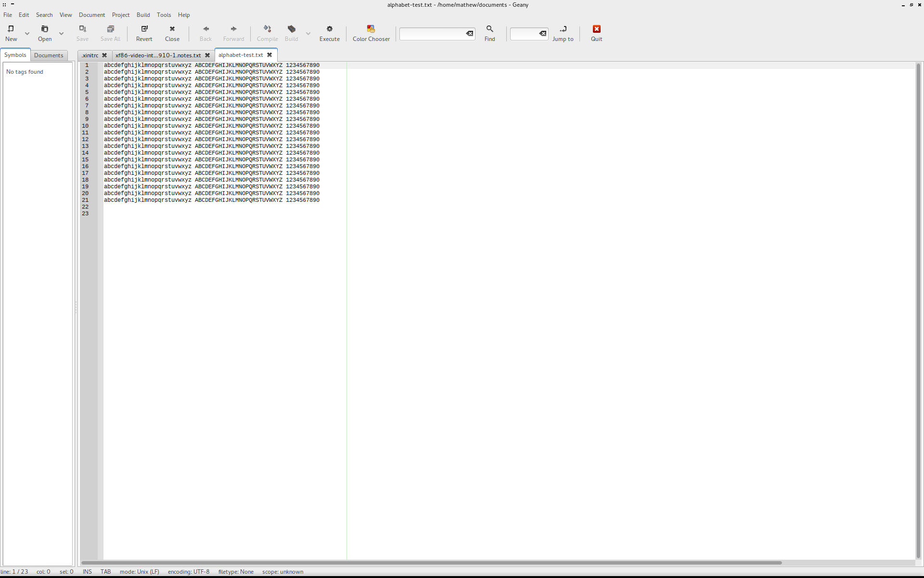Click the horizontal scrollbar at bottom
Image resolution: width=924 pixels, height=578 pixels.
[x=431, y=563]
